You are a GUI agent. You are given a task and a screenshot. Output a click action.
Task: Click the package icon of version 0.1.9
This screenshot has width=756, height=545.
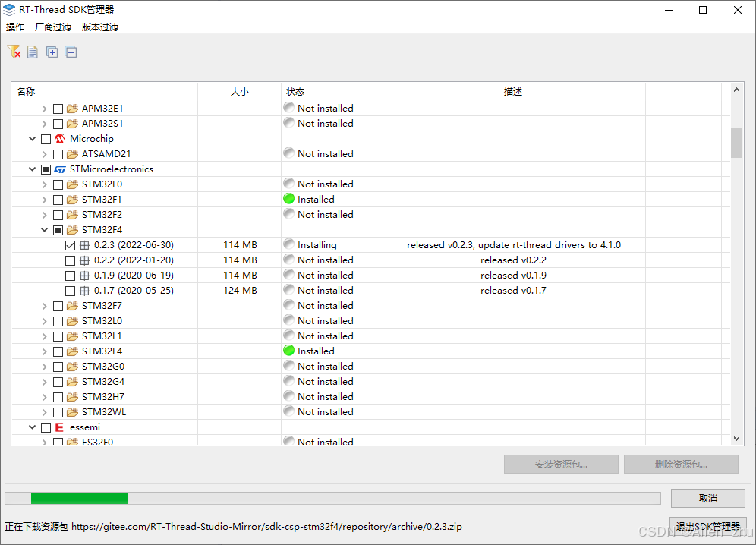(x=84, y=276)
